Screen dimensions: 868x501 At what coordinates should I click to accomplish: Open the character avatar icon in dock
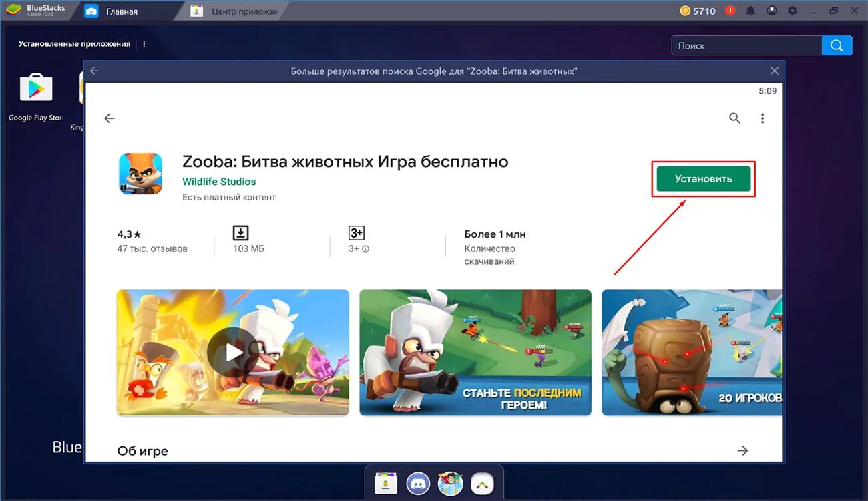pos(450,482)
